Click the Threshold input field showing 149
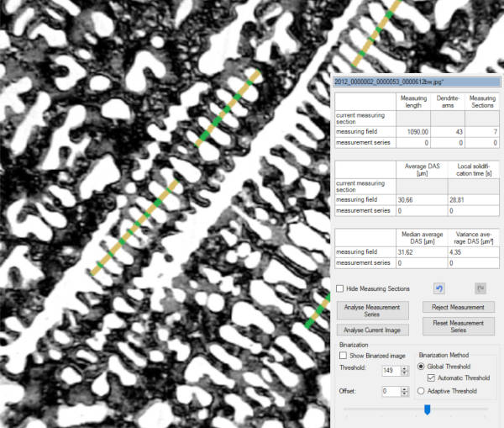The width and height of the screenshot is (504, 428). 391,371
